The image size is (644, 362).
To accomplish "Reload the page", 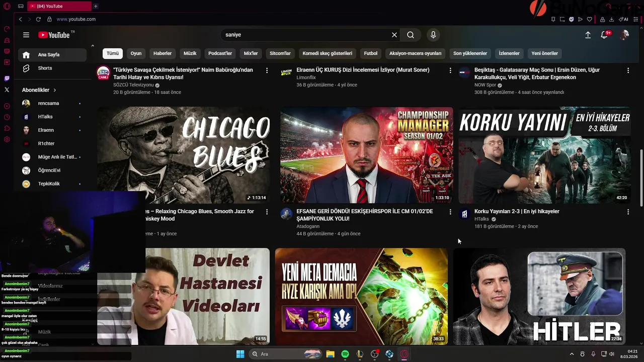I will click(x=38, y=19).
